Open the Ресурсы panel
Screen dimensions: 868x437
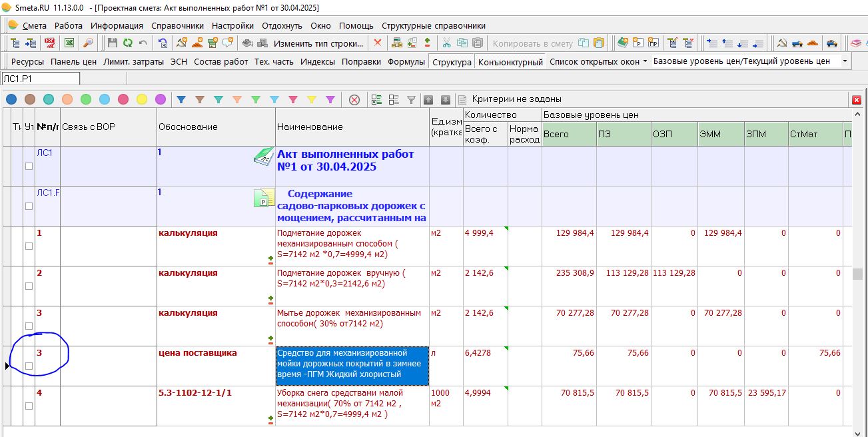point(27,61)
